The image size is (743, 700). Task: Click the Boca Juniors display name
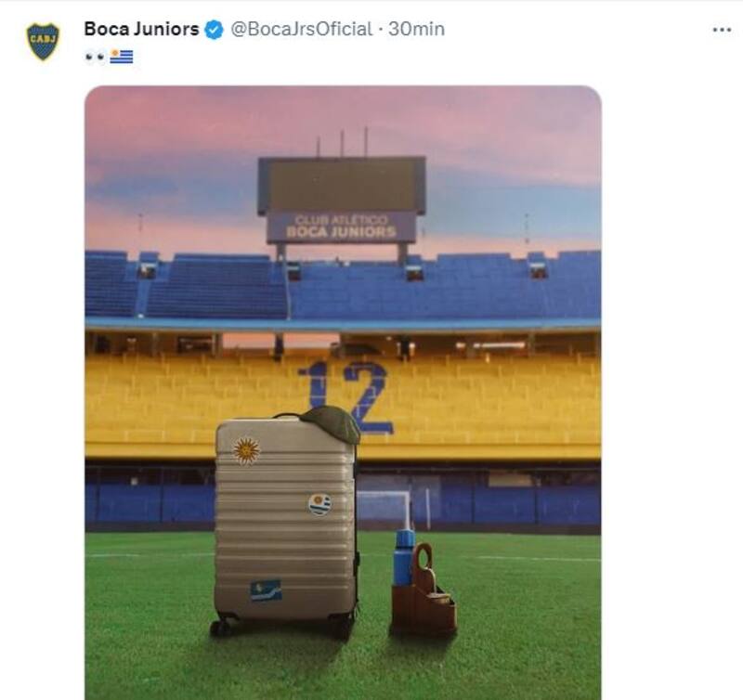tap(141, 29)
